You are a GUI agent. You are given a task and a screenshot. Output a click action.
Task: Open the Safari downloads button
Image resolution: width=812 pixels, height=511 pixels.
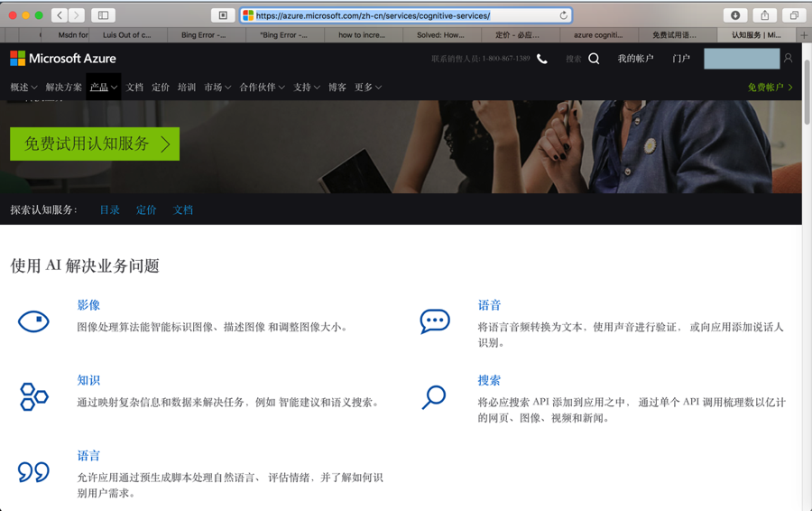(x=734, y=15)
